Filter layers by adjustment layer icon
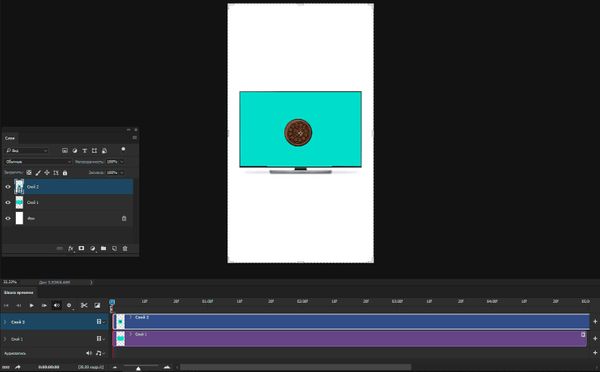 point(75,151)
